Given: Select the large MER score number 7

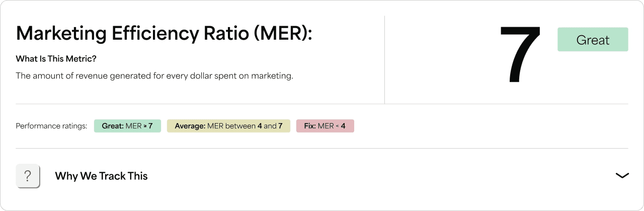Looking at the screenshot, I should coord(520,54).
